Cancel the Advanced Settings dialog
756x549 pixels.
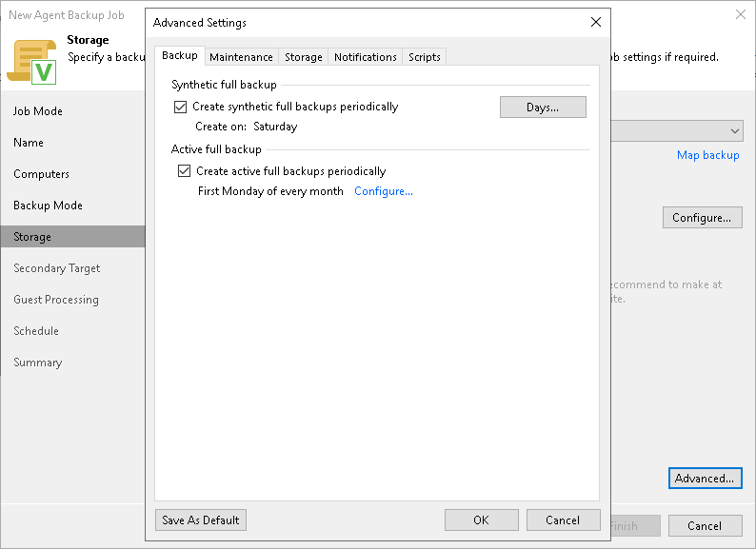pos(563,520)
